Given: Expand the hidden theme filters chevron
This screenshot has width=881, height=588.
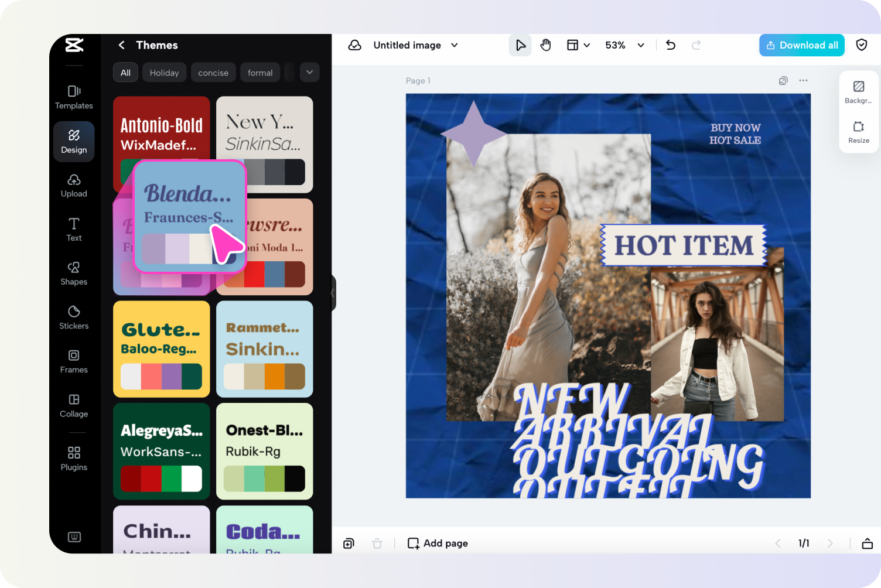Looking at the screenshot, I should click(x=310, y=72).
